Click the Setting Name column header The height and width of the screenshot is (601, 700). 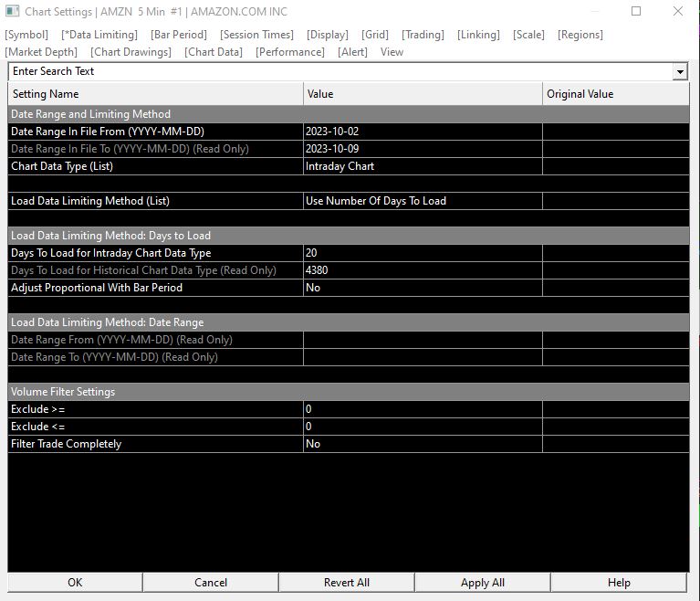point(155,94)
